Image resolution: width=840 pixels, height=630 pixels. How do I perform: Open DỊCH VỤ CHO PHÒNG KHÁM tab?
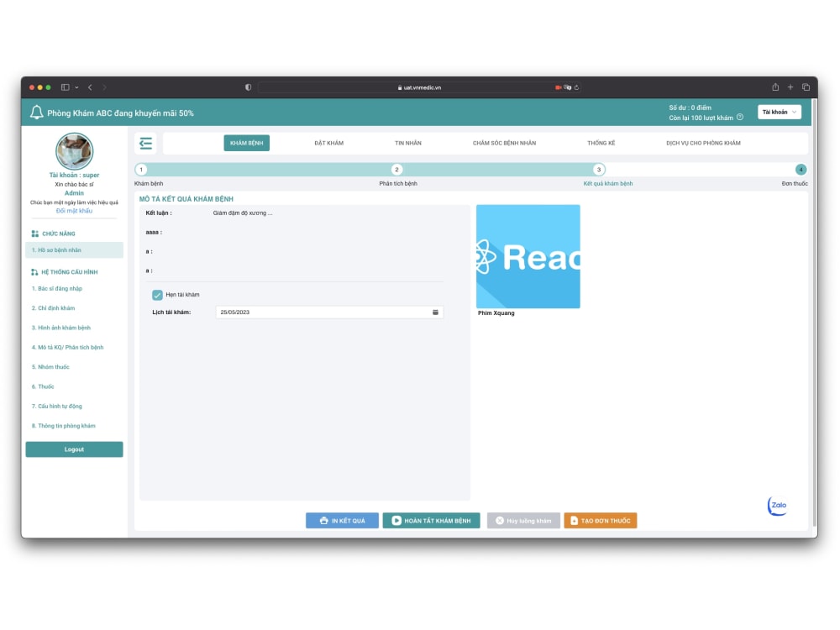point(703,143)
